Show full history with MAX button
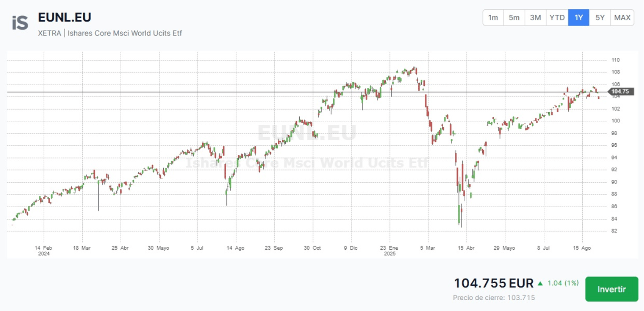Viewport: 644px width, 311px height. (x=622, y=18)
